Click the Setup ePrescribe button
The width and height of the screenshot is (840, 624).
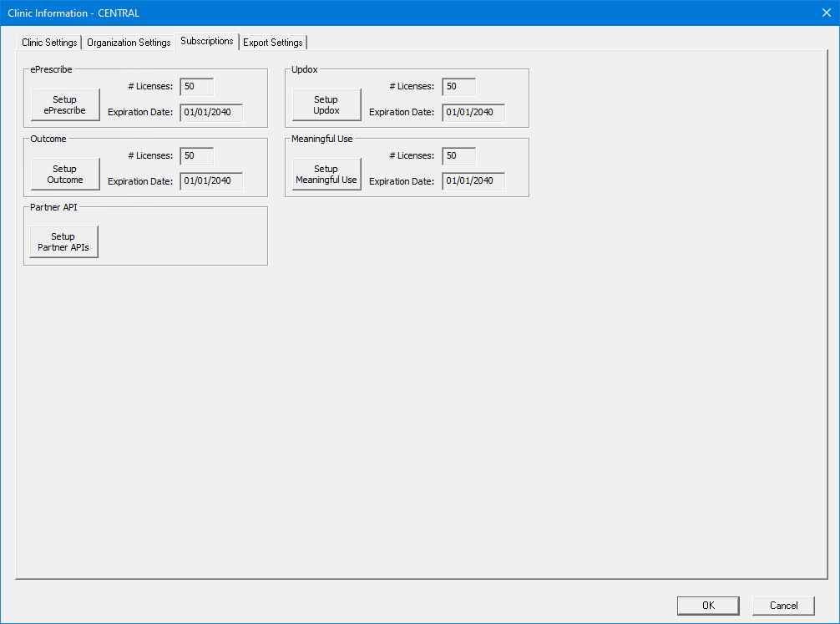pyautogui.click(x=64, y=105)
